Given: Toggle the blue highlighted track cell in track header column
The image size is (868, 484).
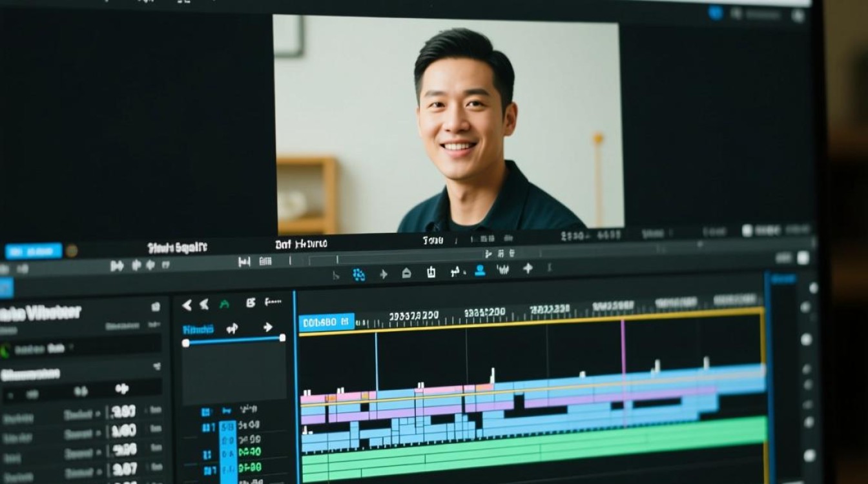Looking at the screenshot, I should pos(228,452).
